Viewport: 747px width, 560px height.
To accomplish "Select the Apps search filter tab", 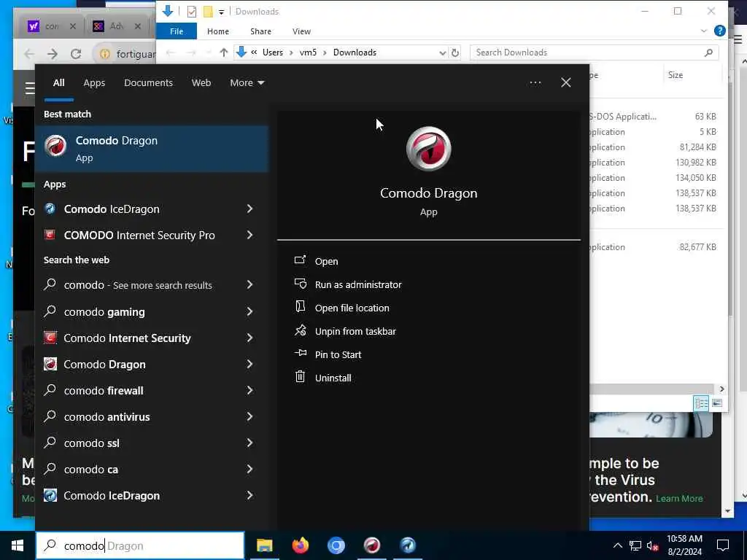I will [x=94, y=83].
